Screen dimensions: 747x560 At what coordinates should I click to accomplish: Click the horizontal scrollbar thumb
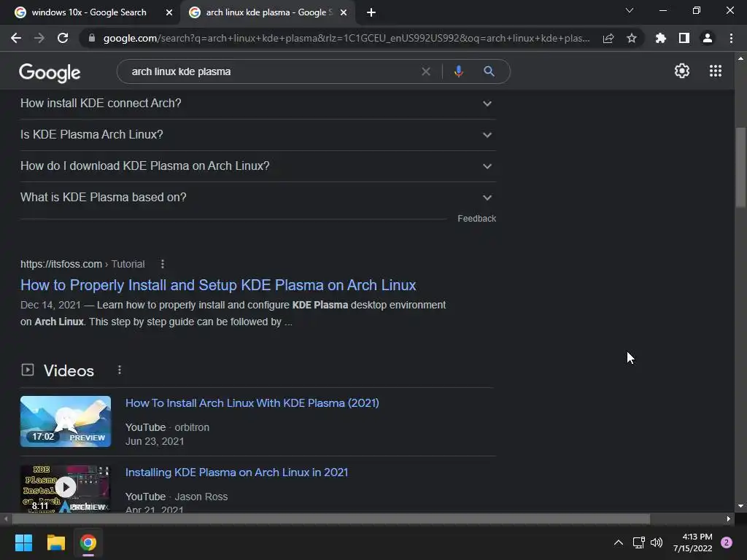coord(331,518)
